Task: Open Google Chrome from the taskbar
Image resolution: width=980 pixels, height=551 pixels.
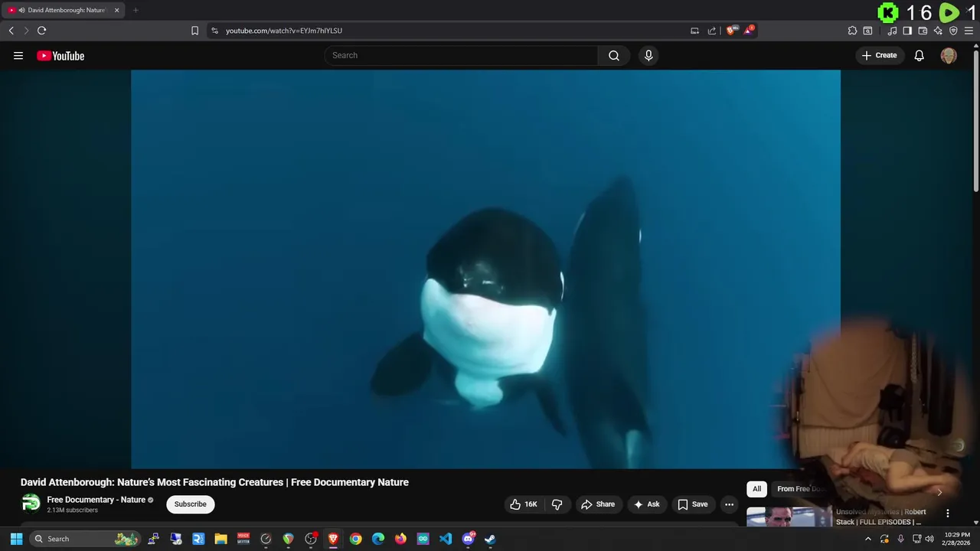Action: click(x=355, y=539)
